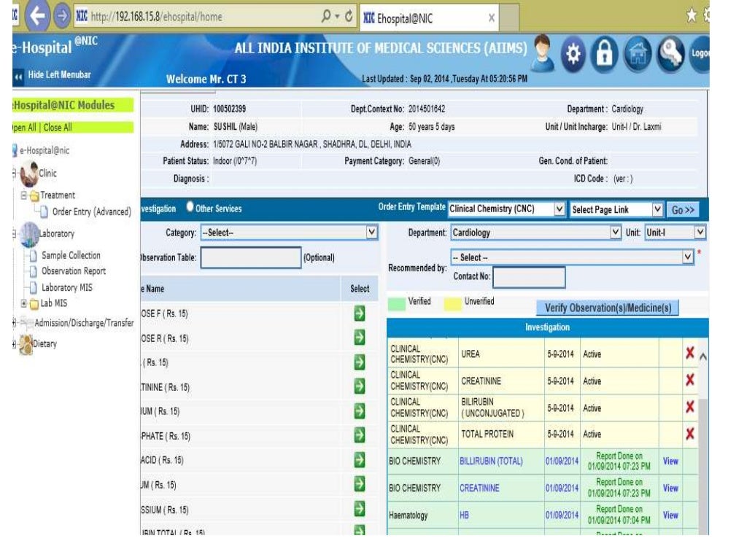Expand Admission/Discharge/Transfer node

pyautogui.click(x=15, y=323)
